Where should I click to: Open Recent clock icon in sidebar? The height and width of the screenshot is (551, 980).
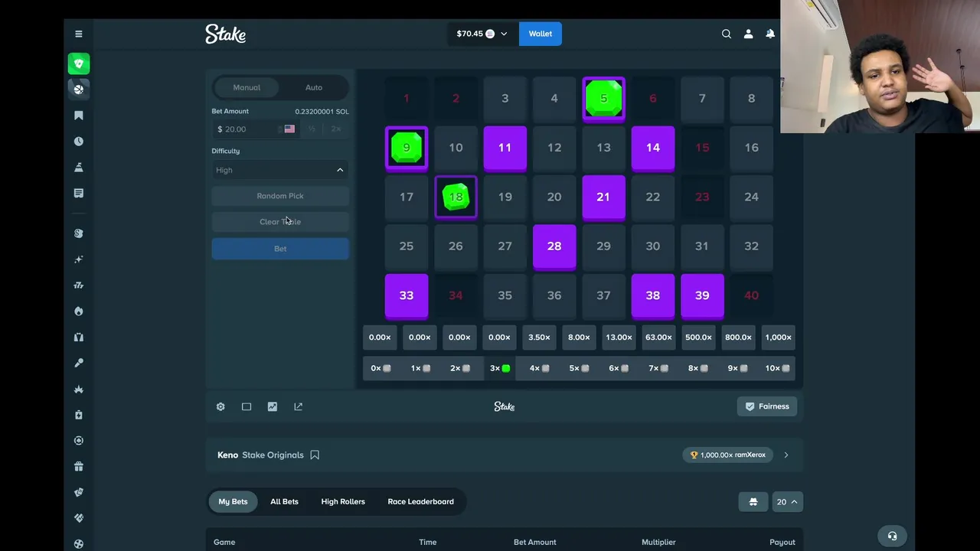pyautogui.click(x=78, y=142)
